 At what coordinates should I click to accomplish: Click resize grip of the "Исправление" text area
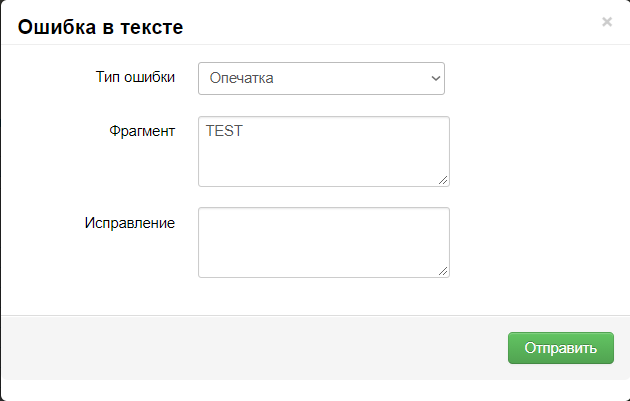(443, 270)
